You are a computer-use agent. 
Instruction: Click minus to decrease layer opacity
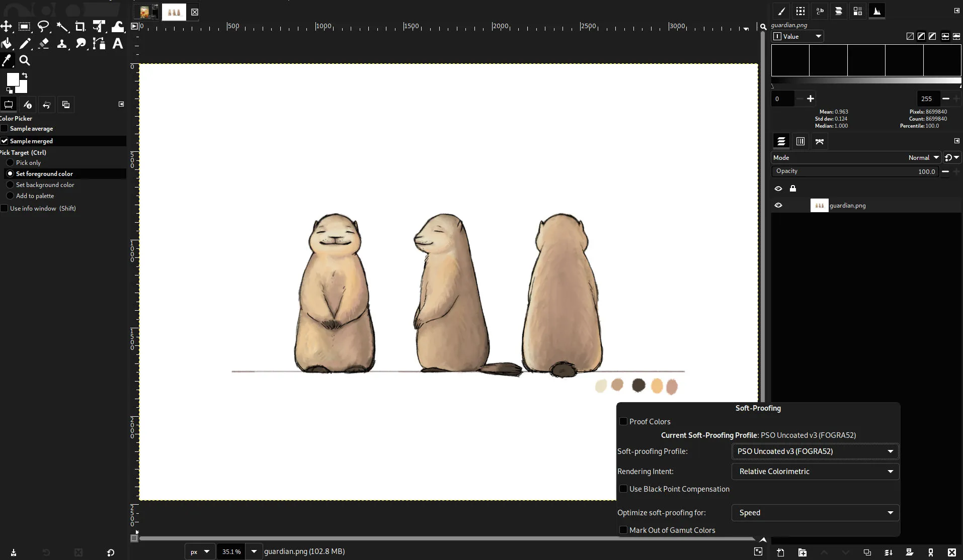click(946, 171)
